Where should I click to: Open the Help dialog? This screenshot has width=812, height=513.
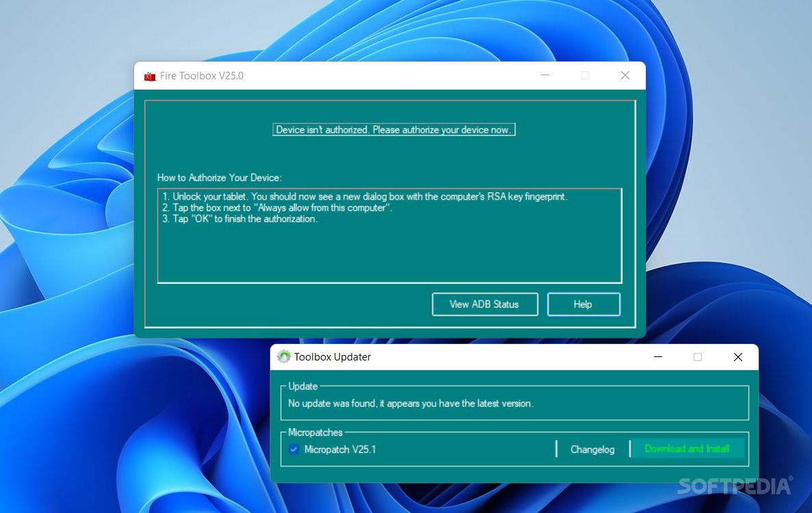[583, 304]
